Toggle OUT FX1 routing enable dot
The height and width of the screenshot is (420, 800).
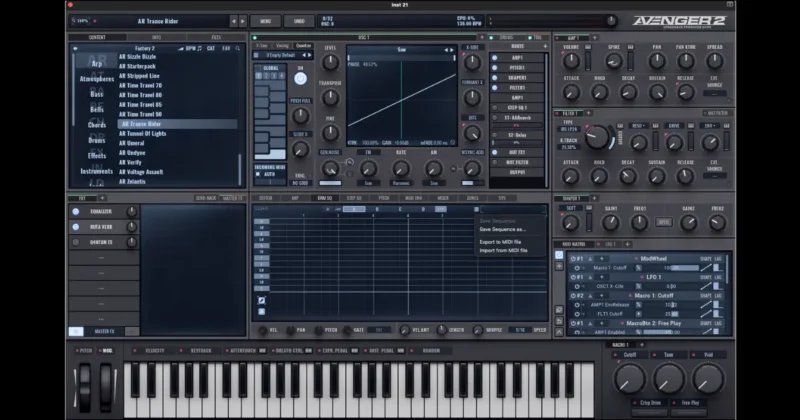[494, 152]
